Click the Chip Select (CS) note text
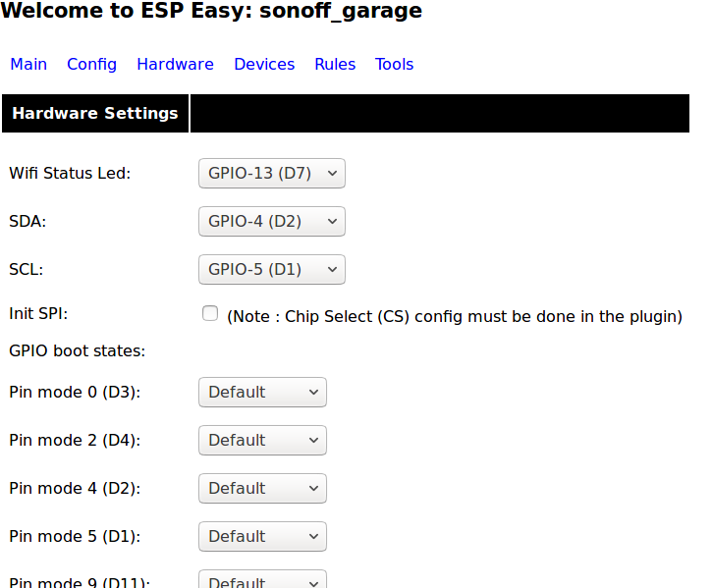The height and width of the screenshot is (588, 712). 455,317
